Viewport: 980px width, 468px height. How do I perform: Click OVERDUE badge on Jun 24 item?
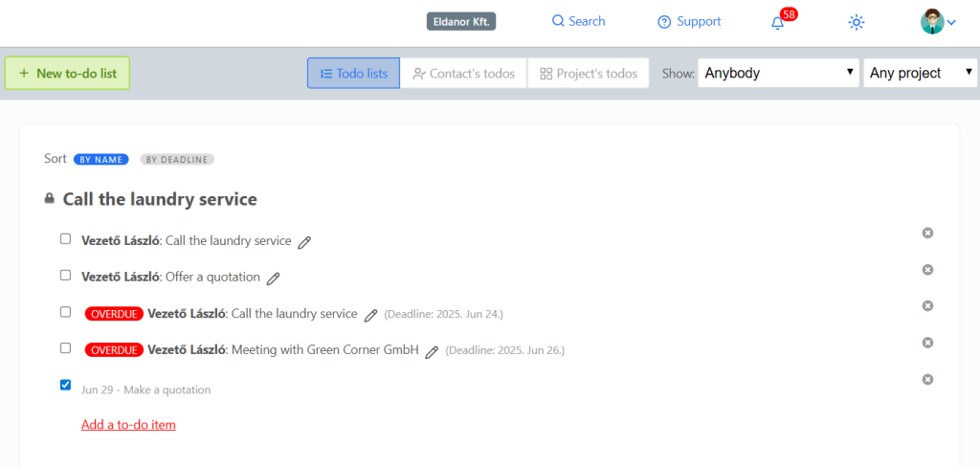(x=114, y=314)
